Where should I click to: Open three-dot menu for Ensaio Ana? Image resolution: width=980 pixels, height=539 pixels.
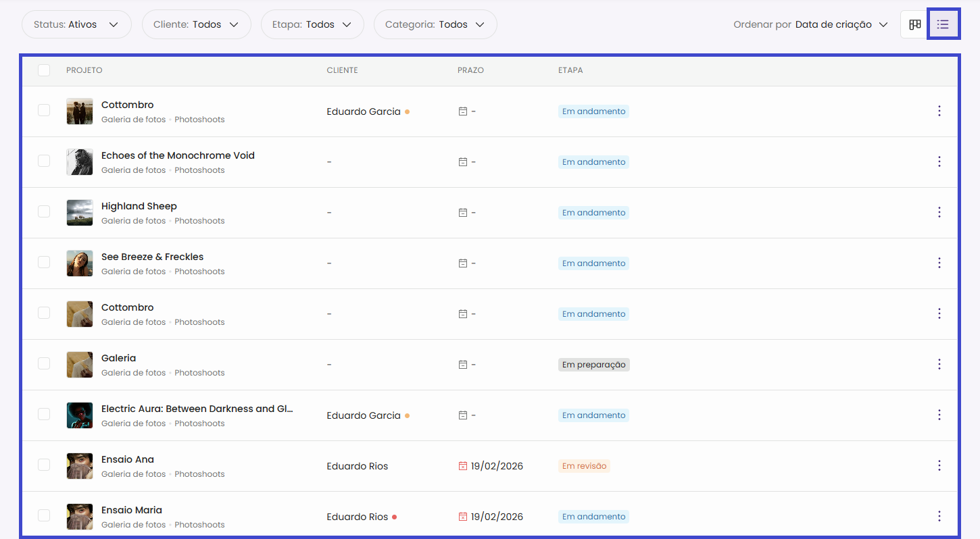(x=939, y=466)
